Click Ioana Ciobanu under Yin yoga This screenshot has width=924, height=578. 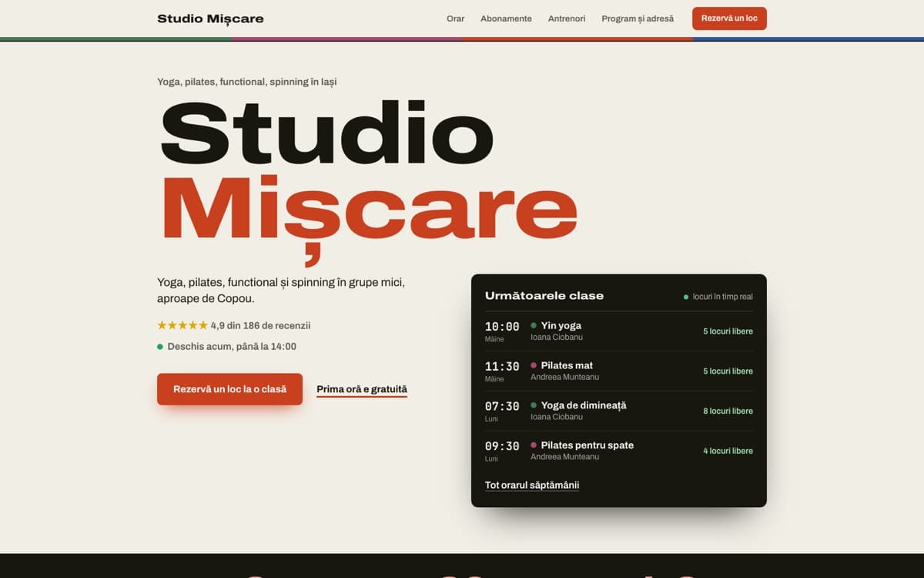tap(557, 338)
